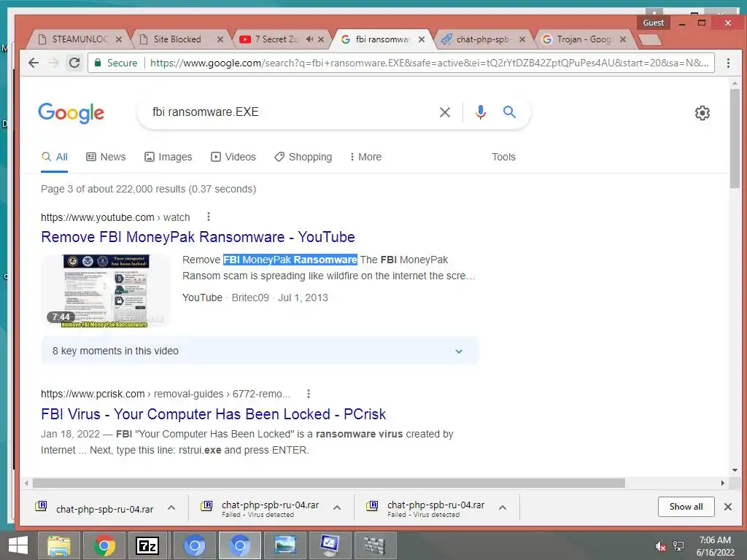
Task: Switch to chat-php-spb tab
Action: pyautogui.click(x=482, y=39)
